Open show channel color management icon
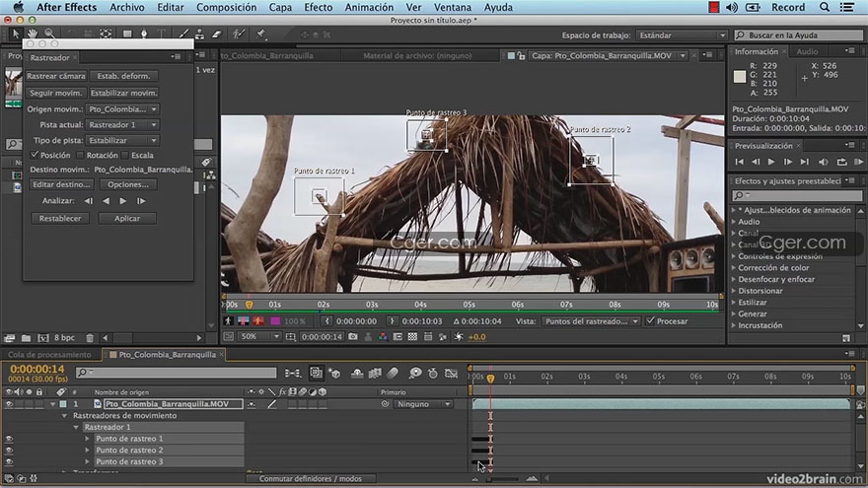 coord(383,336)
